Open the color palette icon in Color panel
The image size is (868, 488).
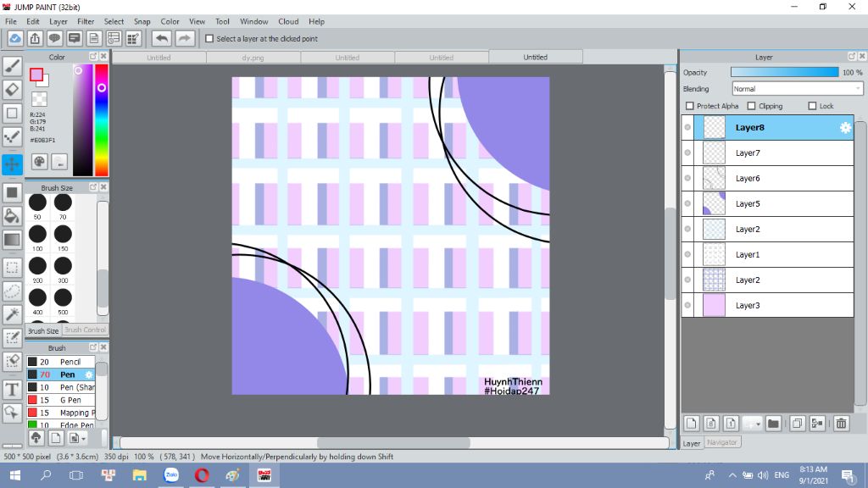point(39,162)
